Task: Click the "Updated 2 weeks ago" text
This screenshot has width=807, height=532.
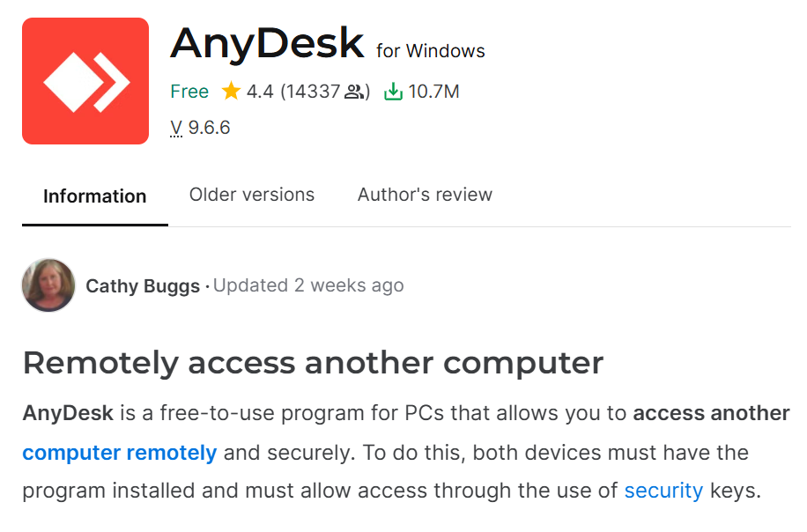Action: click(308, 285)
